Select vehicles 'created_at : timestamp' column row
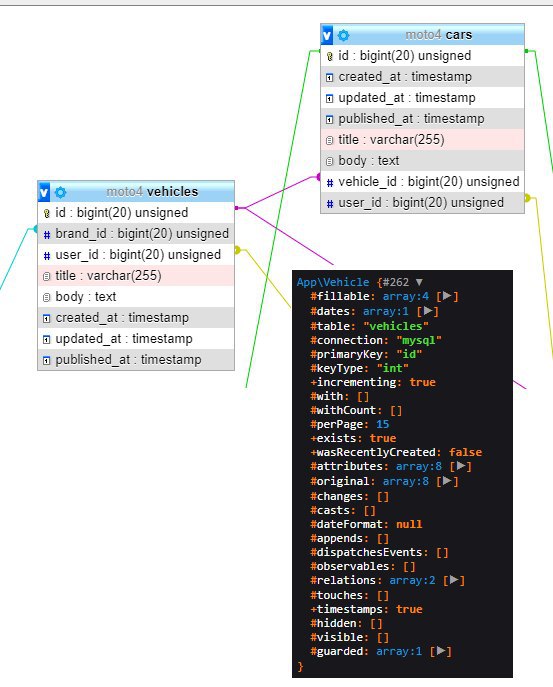The width and height of the screenshot is (553, 687). 136,318
